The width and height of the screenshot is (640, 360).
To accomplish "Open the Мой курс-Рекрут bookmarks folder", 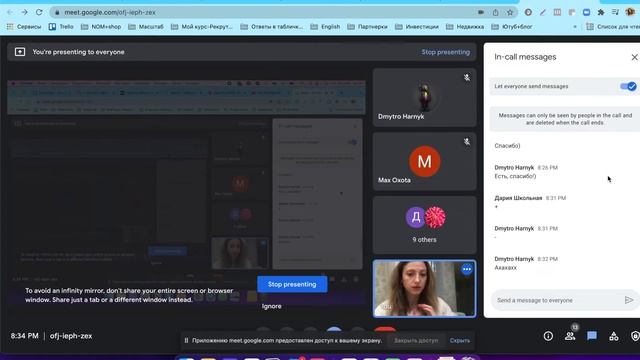I will tap(202, 27).
